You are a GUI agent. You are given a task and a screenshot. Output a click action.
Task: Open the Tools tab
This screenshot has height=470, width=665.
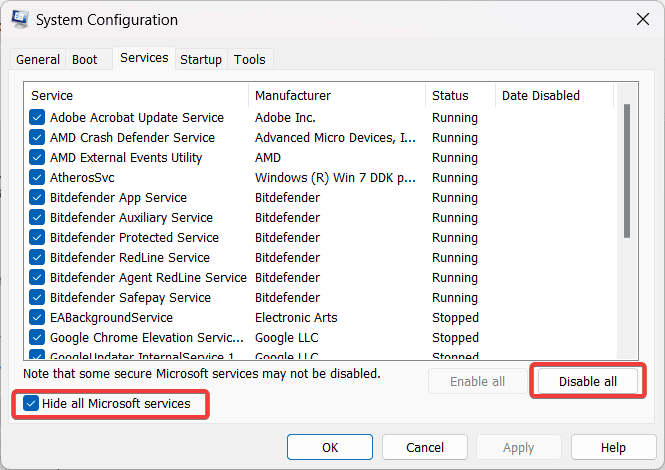(250, 59)
